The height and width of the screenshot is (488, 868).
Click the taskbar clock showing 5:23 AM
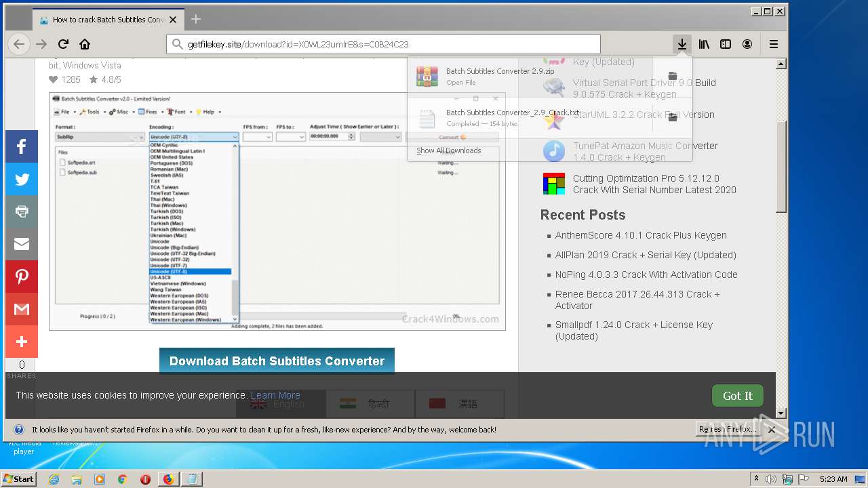[x=833, y=479]
